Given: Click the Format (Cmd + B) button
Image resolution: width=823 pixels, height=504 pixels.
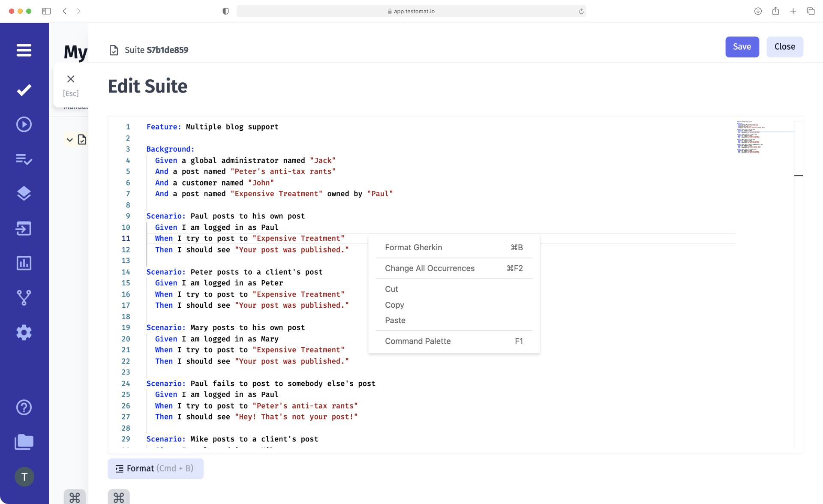Looking at the screenshot, I should 156,468.
